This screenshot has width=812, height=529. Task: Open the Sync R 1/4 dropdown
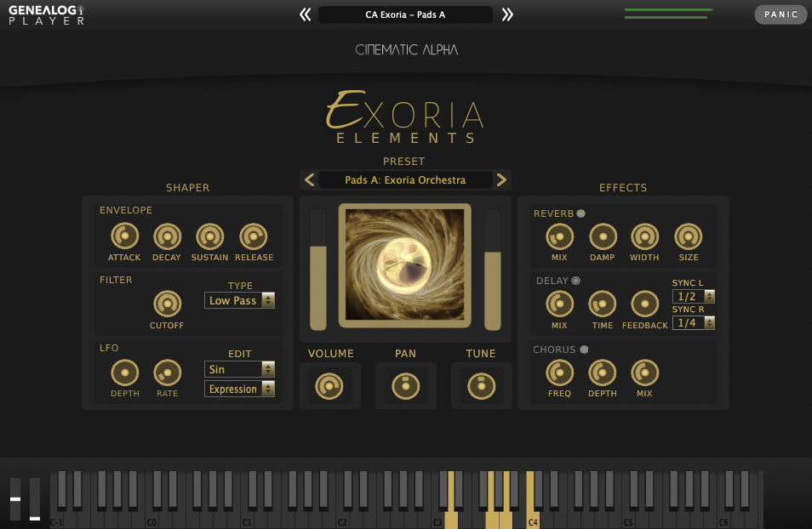point(694,323)
